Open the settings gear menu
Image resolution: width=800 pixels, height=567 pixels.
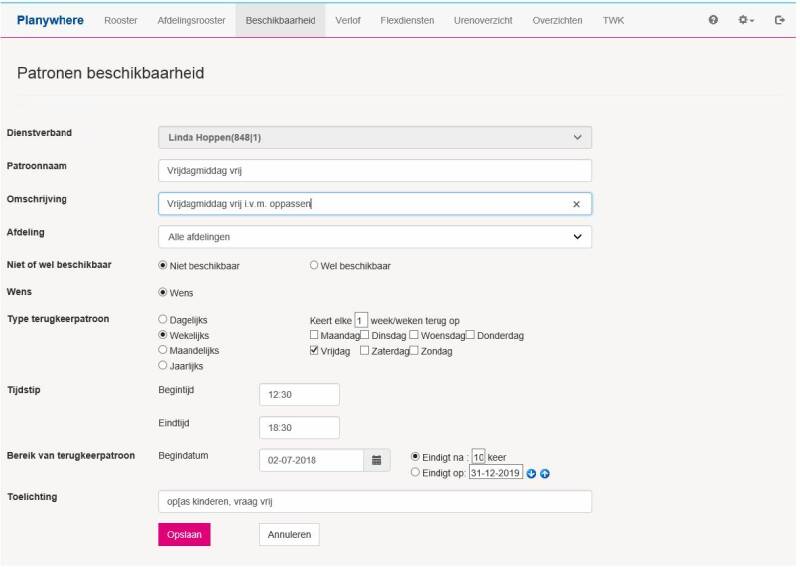[x=746, y=20]
